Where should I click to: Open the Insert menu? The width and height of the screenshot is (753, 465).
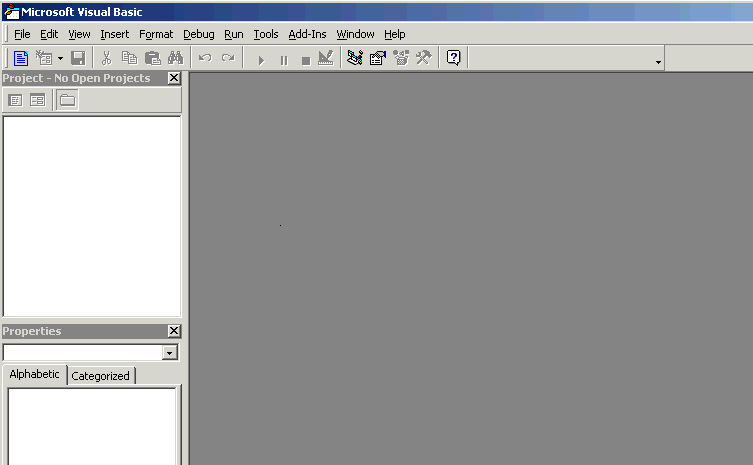[114, 34]
